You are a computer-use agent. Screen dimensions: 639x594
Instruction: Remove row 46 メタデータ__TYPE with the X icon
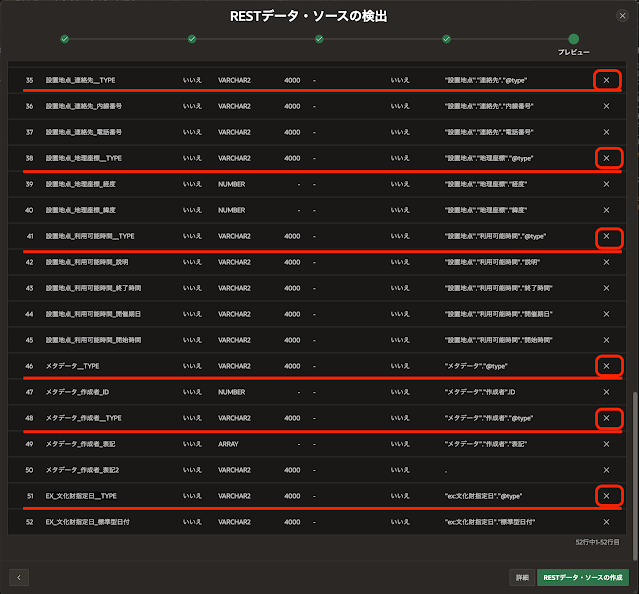click(x=606, y=366)
